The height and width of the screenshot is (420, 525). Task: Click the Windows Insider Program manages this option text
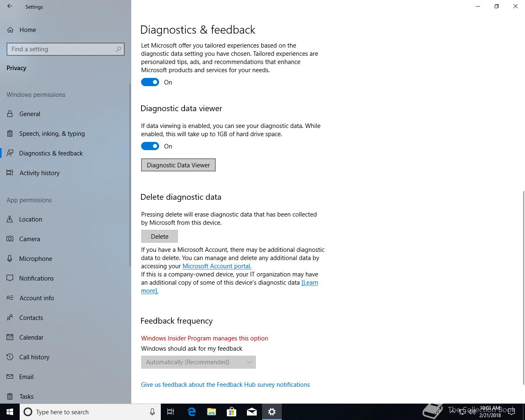pos(205,338)
